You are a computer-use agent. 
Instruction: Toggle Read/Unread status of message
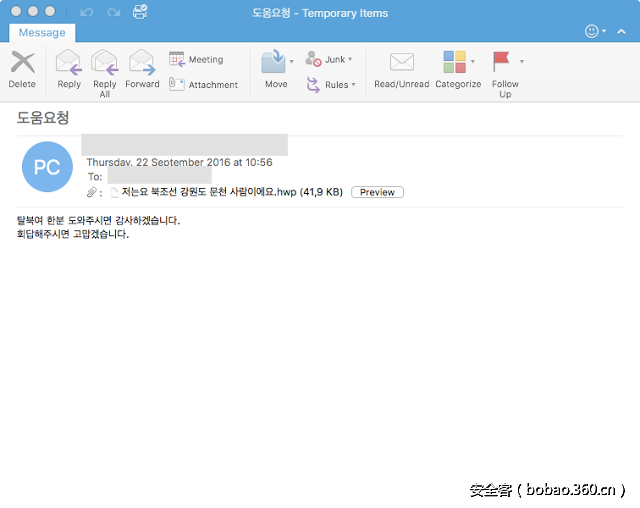(401, 63)
